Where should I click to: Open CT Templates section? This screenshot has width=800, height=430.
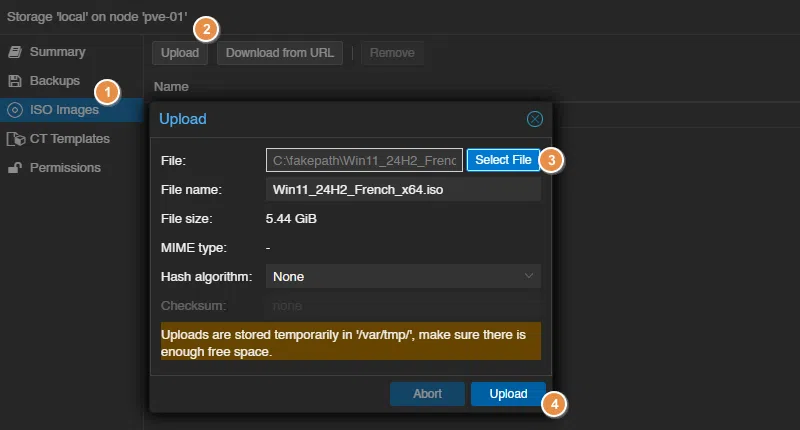71,139
